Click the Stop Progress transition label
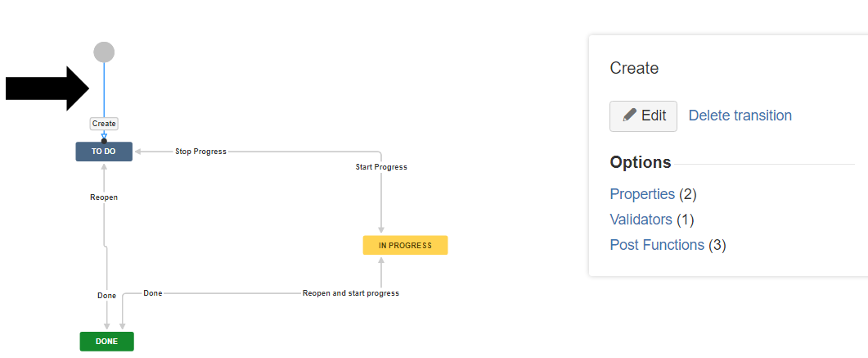 [x=200, y=152]
